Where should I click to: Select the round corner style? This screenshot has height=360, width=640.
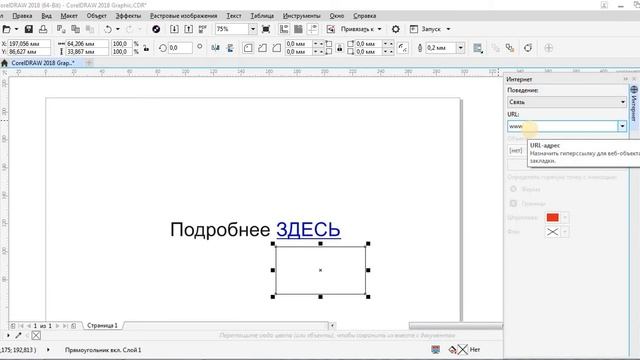click(x=248, y=48)
